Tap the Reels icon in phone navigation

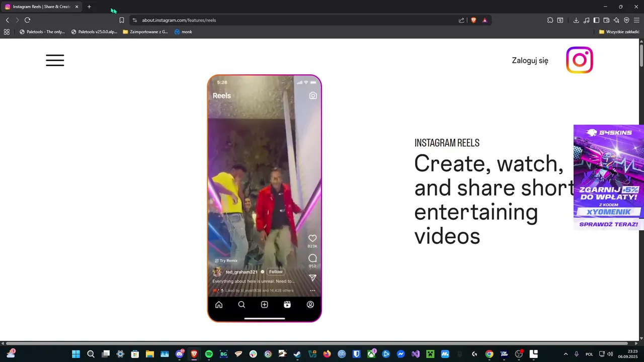[287, 305]
